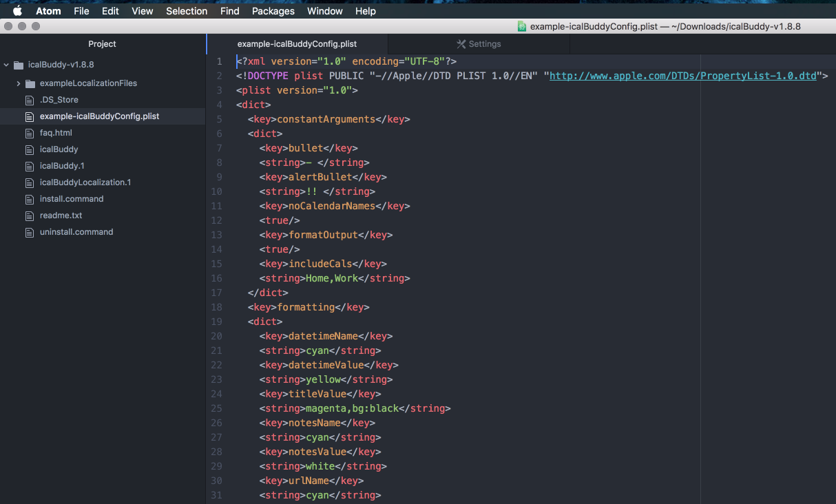The image size is (836, 504).
Task: Click the datetimeName key text
Action: pos(323,336)
